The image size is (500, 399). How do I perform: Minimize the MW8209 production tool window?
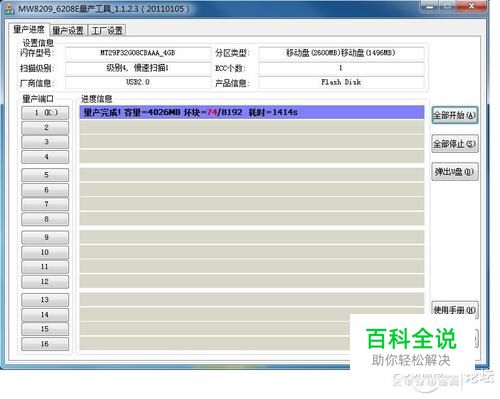430,6
